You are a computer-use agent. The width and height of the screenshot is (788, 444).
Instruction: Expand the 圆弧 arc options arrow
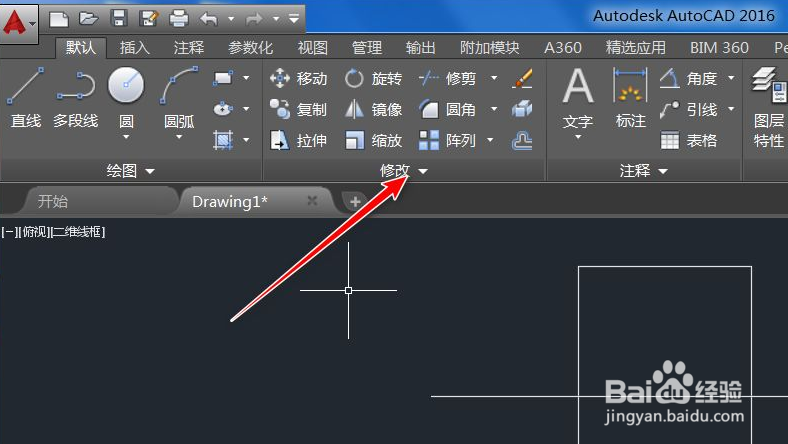point(179,137)
